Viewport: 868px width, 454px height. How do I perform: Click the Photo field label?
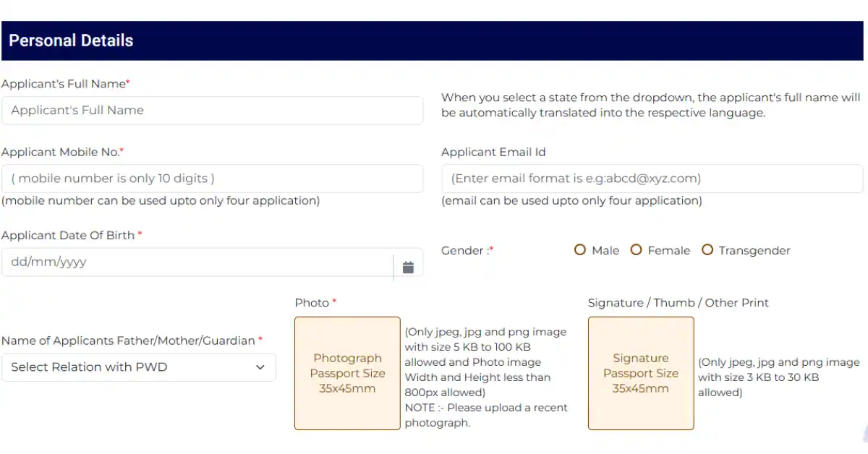[315, 303]
